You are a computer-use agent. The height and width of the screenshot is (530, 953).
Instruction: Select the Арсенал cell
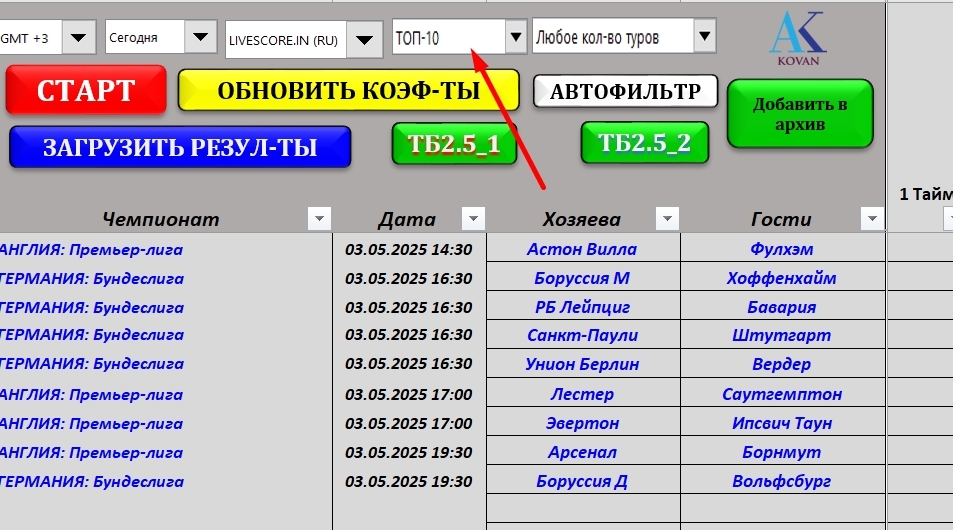pos(583,452)
